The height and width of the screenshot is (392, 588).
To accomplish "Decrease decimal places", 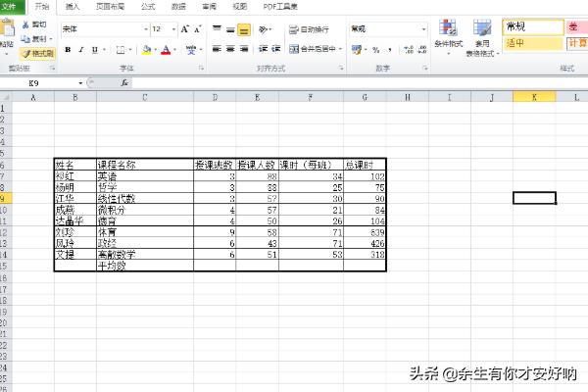I will point(421,50).
